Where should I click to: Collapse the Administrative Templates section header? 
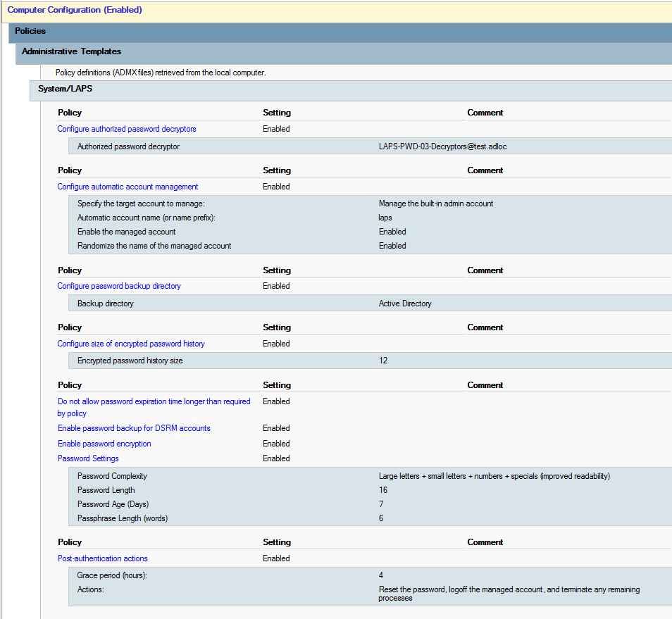click(x=71, y=52)
